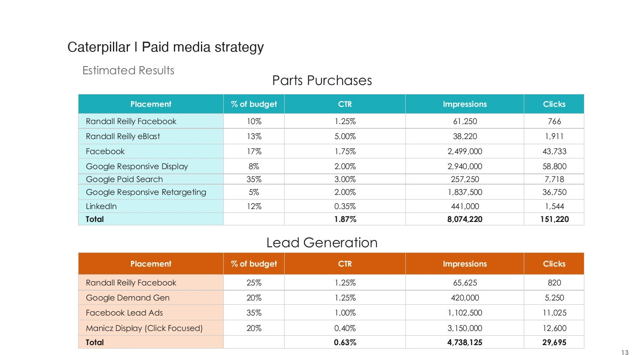Screen dimensions: 644x355
Task: Select the Lead Generation total clicks '29,695'
Action: point(554,343)
